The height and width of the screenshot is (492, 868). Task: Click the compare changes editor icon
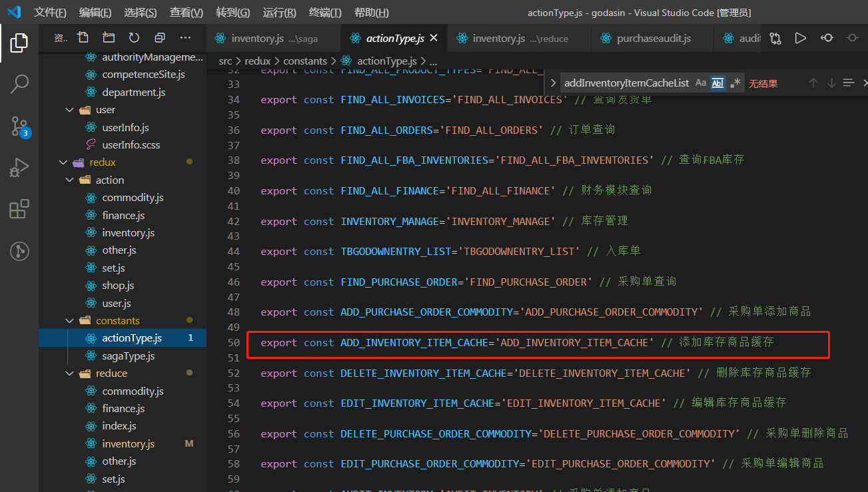pyautogui.click(x=775, y=39)
